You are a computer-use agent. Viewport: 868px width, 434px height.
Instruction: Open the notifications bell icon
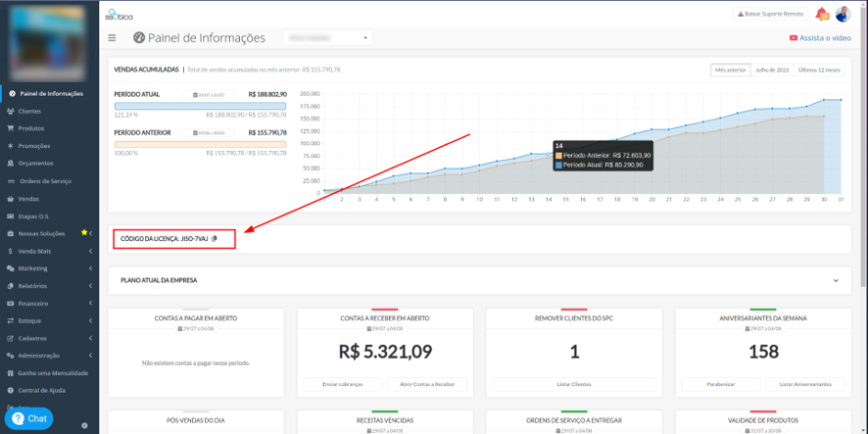tap(823, 14)
